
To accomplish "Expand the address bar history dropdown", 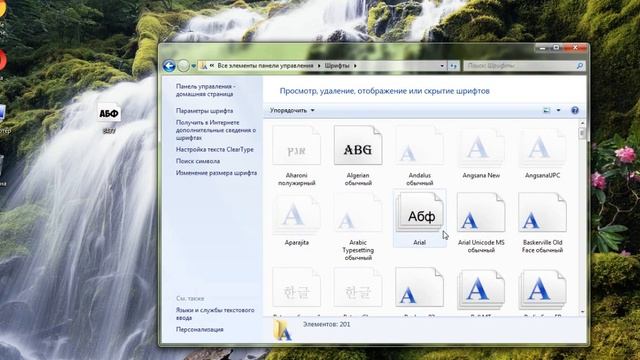I will (442, 66).
